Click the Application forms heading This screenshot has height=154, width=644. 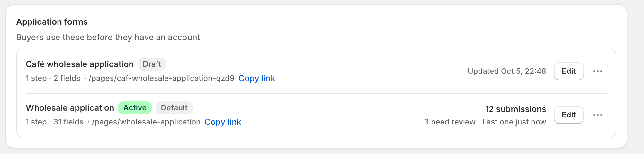pyautogui.click(x=52, y=22)
